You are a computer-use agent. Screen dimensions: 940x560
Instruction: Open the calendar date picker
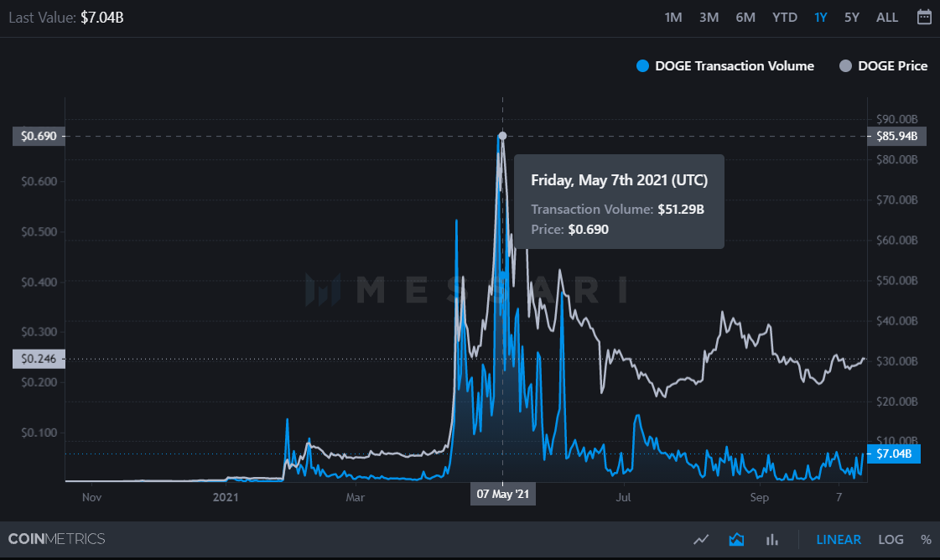(924, 17)
